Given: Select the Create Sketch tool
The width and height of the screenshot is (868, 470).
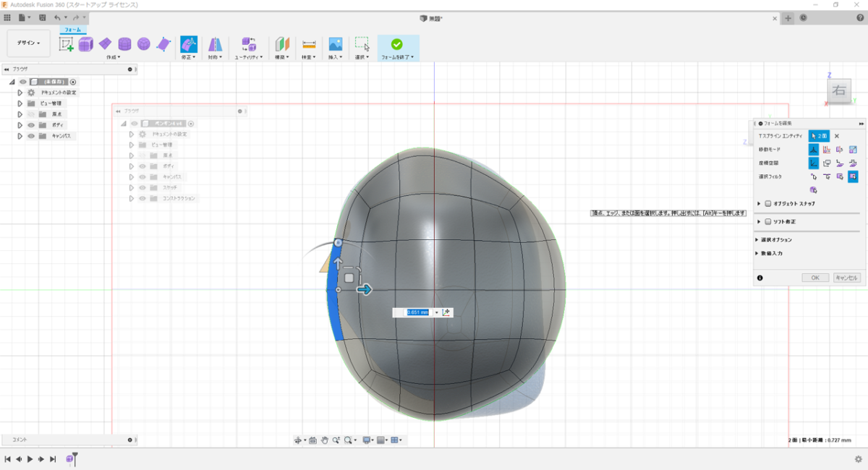Looking at the screenshot, I should pyautogui.click(x=67, y=44).
